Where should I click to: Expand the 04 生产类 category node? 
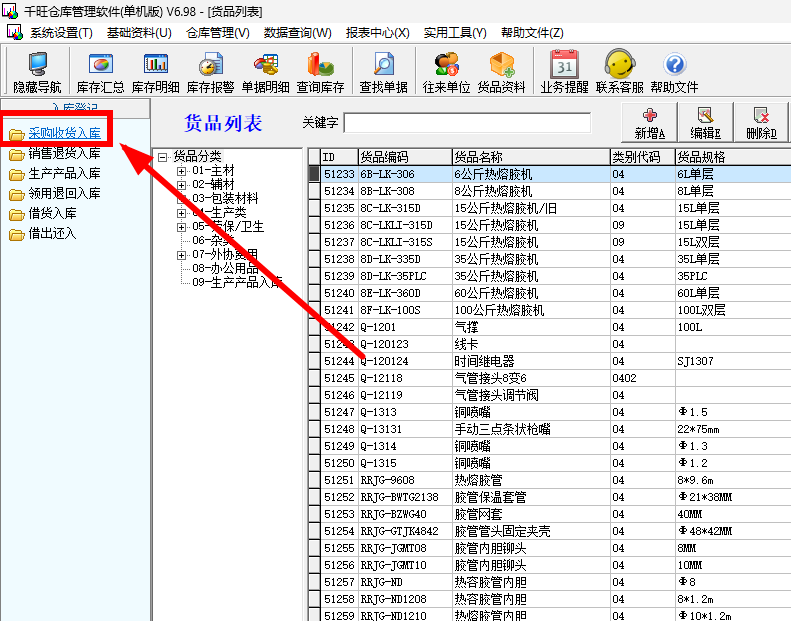point(181,213)
